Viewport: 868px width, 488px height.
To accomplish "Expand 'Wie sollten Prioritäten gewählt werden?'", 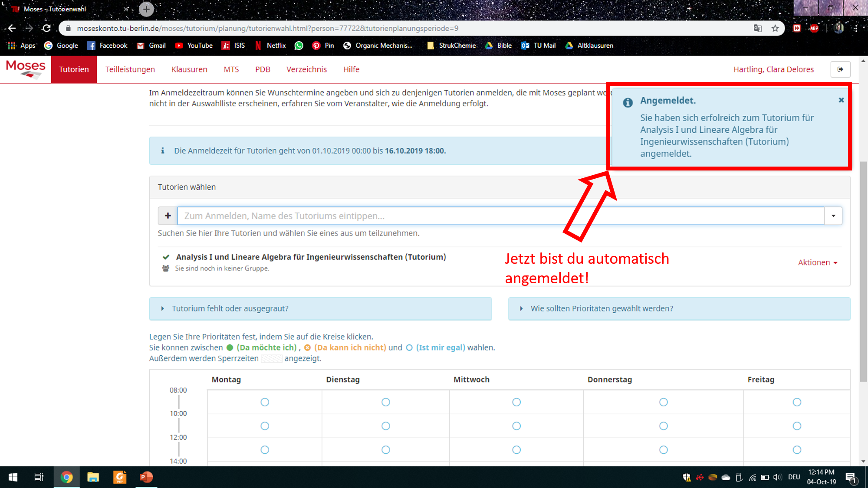I will [x=679, y=308].
